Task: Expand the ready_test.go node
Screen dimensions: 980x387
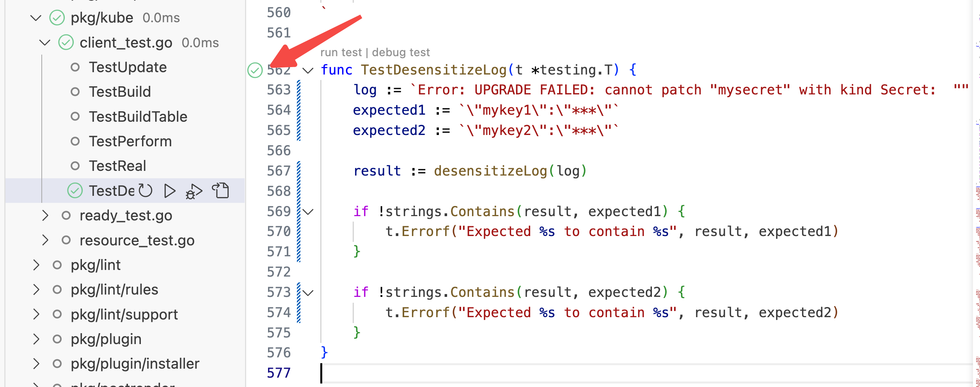Action: point(45,215)
